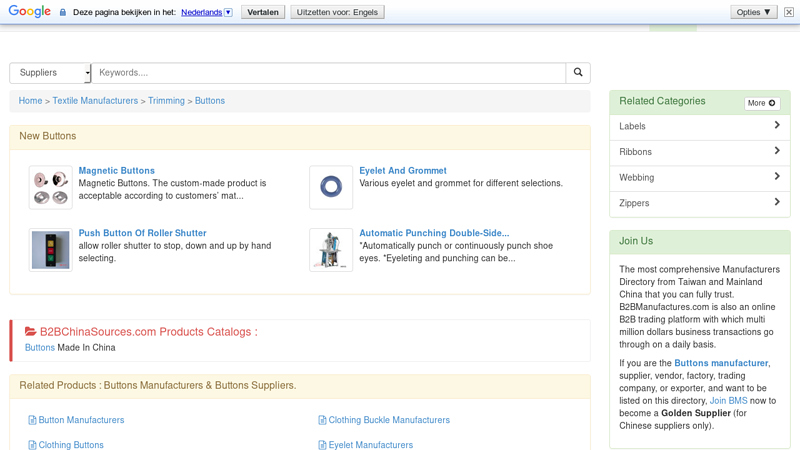Click document icon beside Eyelet Manufacturers
Image resolution: width=800 pixels, height=450 pixels.
[322, 445]
